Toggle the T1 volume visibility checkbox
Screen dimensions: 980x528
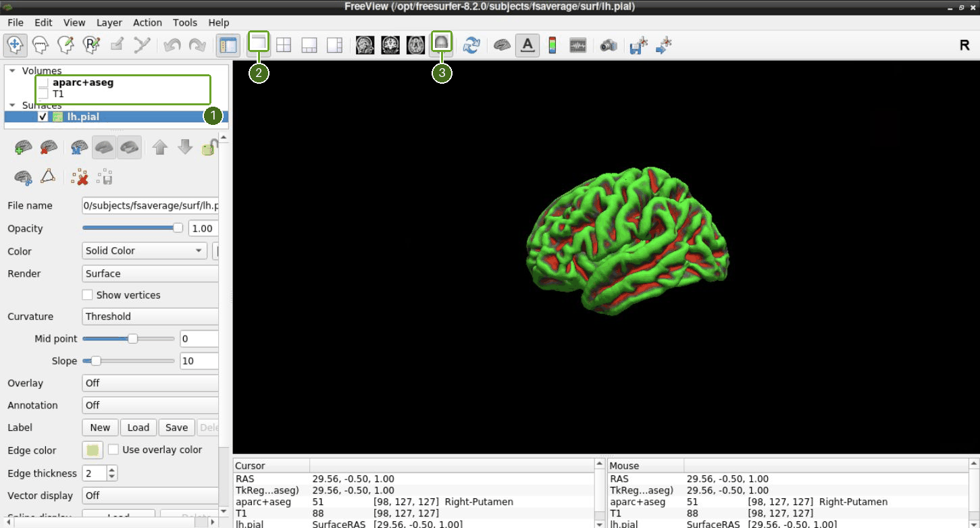(43, 95)
